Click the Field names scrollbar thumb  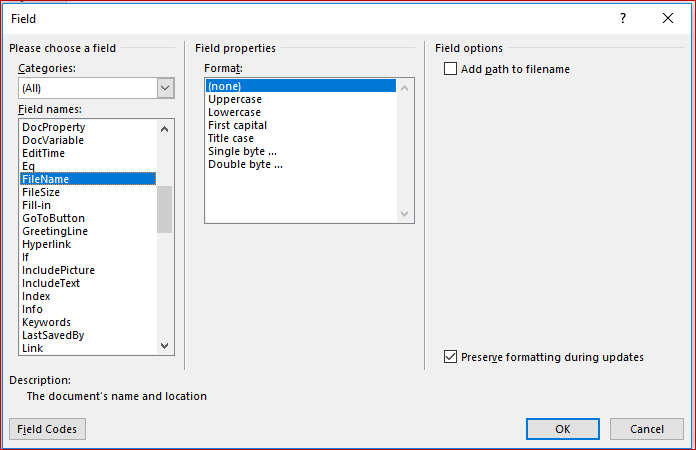click(165, 209)
